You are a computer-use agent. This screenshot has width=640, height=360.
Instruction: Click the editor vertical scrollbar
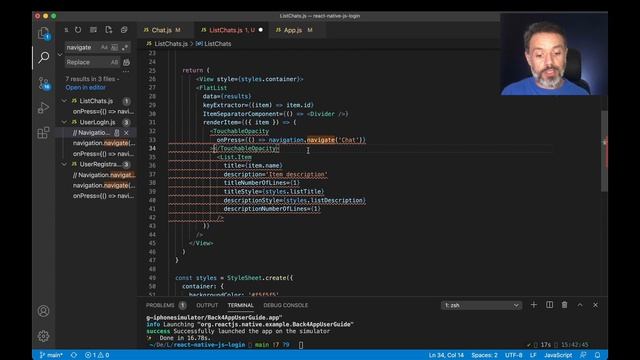coord(604,150)
